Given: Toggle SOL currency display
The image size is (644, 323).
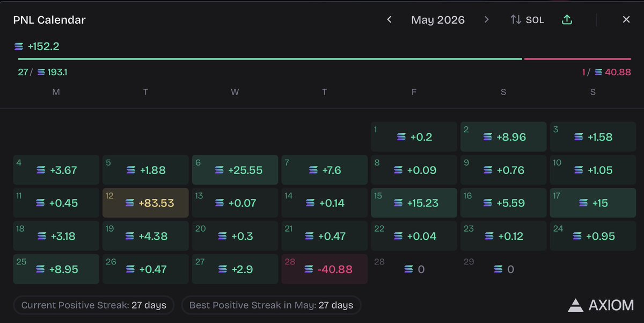Looking at the screenshot, I should coord(527,20).
